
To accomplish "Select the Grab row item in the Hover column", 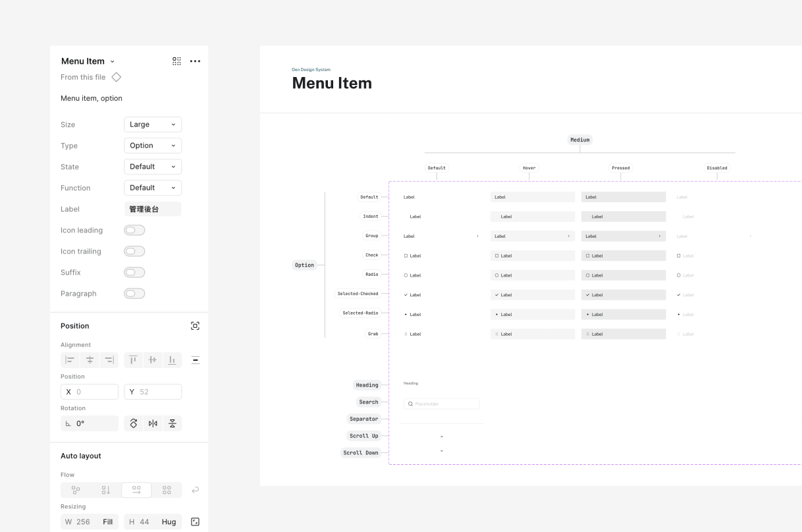I will click(x=533, y=334).
